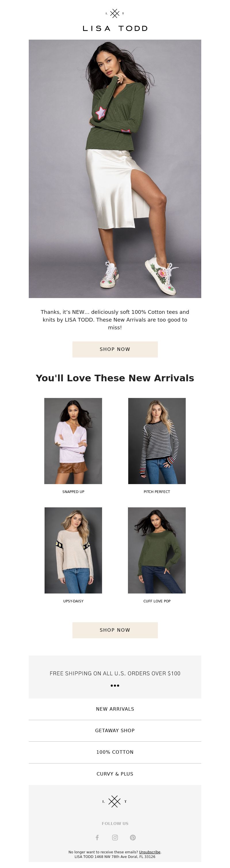Open the Cuff Love Pop green top image
Screen dimensions: 230x868
coord(157,550)
